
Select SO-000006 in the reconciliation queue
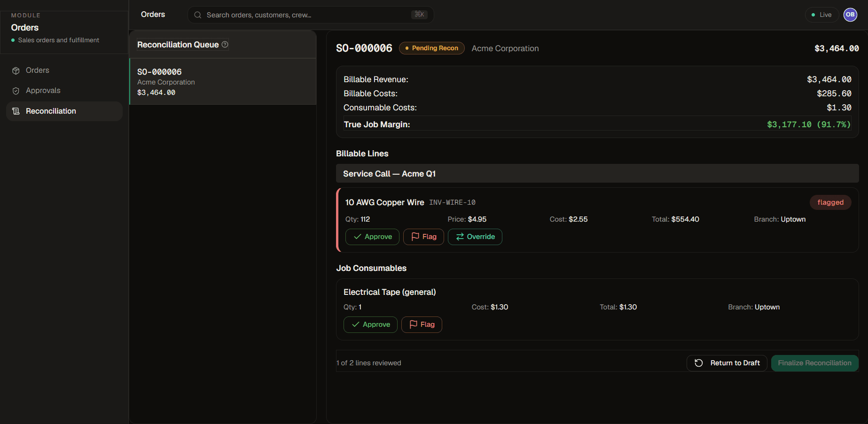tap(223, 82)
